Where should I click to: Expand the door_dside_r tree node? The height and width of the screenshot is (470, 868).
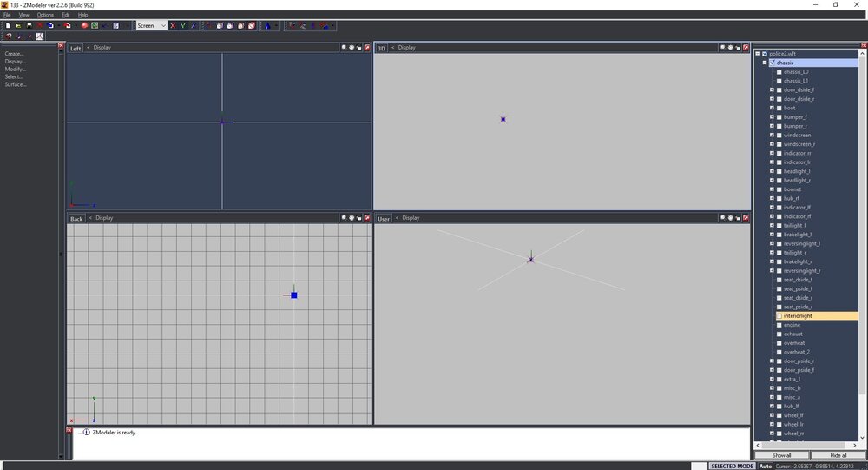773,99
